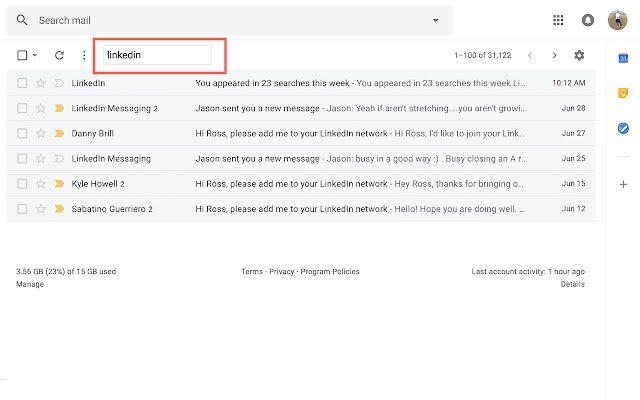This screenshot has height=400, width=640.
Task: Open the account profile avatar
Action: pos(617,20)
